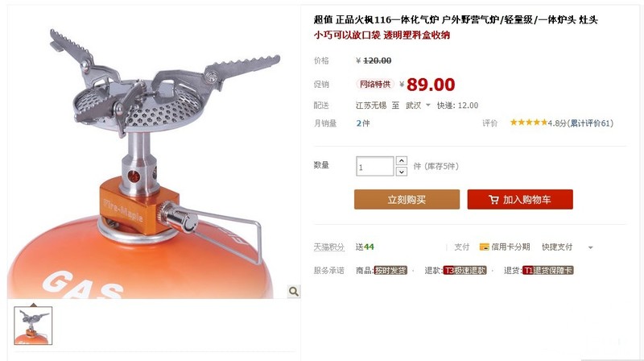Viewport: 644px width, 361px height.
Task: Click the shopping cart icon in 加入购物车
Action: click(493, 200)
